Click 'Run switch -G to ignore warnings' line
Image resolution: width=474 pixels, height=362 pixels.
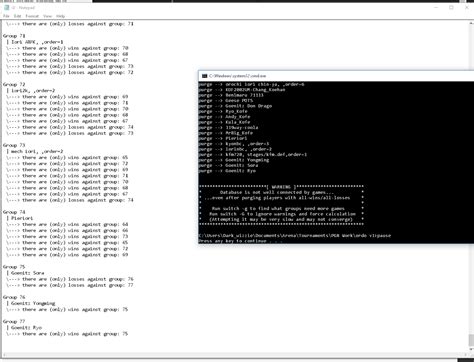pyautogui.click(x=282, y=214)
